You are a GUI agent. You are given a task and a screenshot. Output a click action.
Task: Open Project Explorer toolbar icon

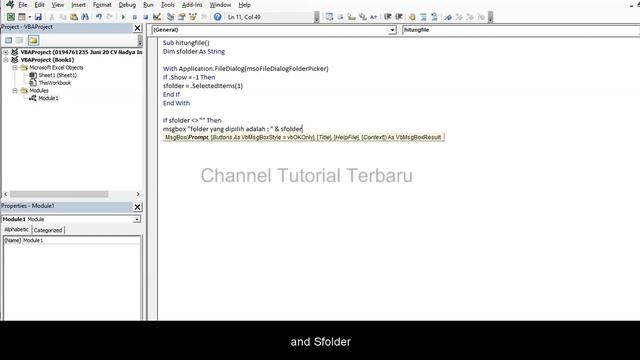171,17
